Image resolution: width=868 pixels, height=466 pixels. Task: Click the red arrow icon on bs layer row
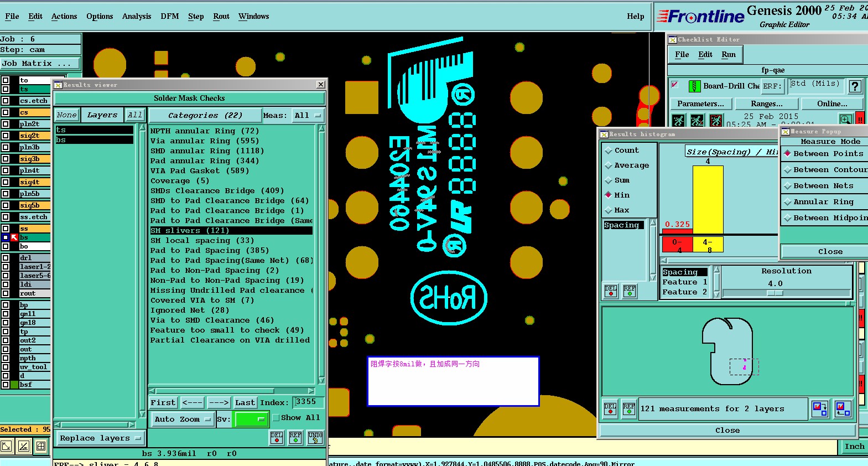tap(15, 237)
